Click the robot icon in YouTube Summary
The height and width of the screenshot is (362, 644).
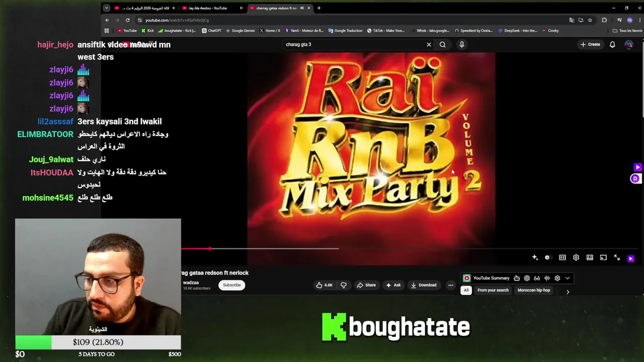tap(517, 278)
